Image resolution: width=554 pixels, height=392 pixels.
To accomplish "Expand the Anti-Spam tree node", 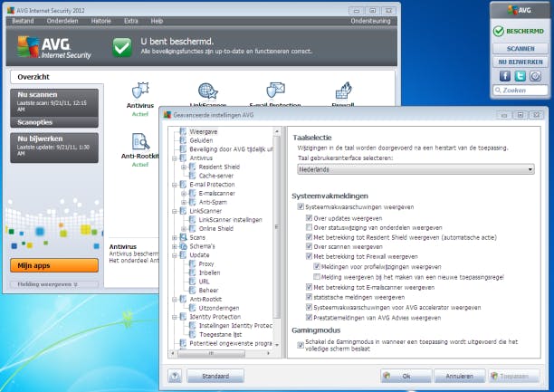I will pos(184,203).
